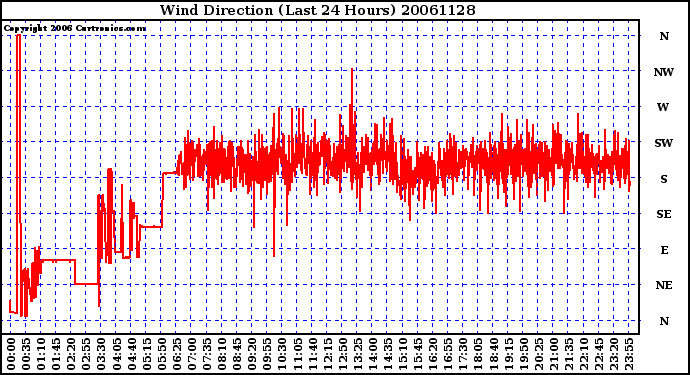Click the '12:50' time label
Image resolution: width=690 pixels, height=375 pixels.
coord(342,355)
